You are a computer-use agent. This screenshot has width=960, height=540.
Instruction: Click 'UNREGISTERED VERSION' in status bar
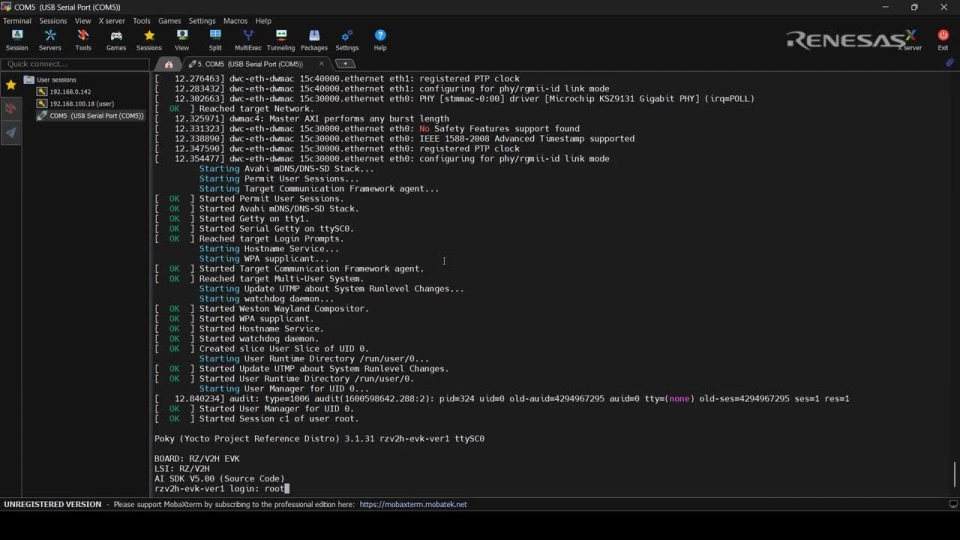pyautogui.click(x=53, y=504)
